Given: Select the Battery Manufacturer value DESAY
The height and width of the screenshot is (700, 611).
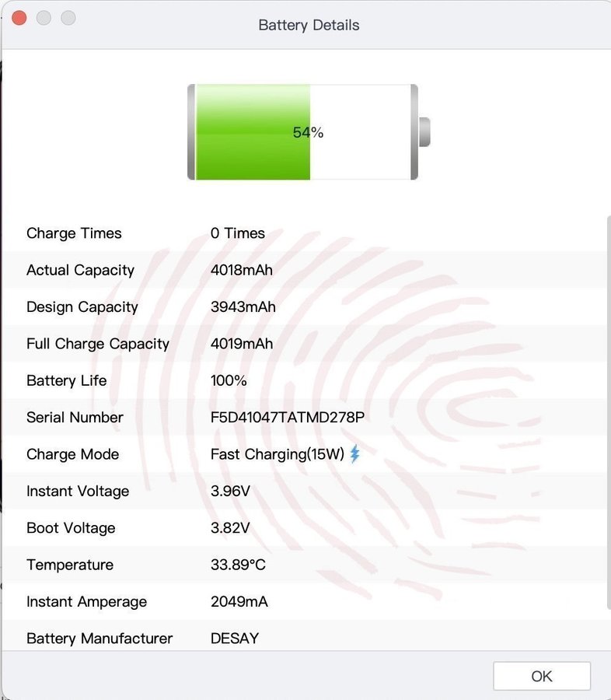Looking at the screenshot, I should 235,639.
